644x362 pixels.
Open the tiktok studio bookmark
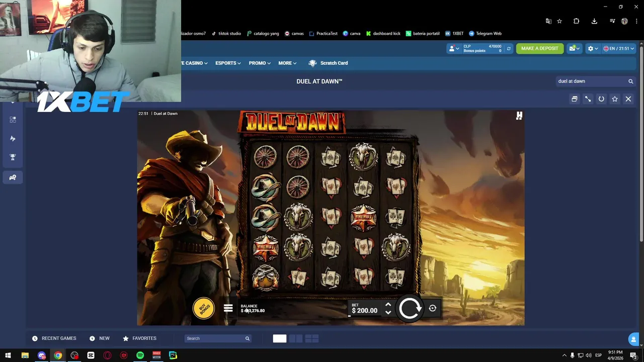226,34
